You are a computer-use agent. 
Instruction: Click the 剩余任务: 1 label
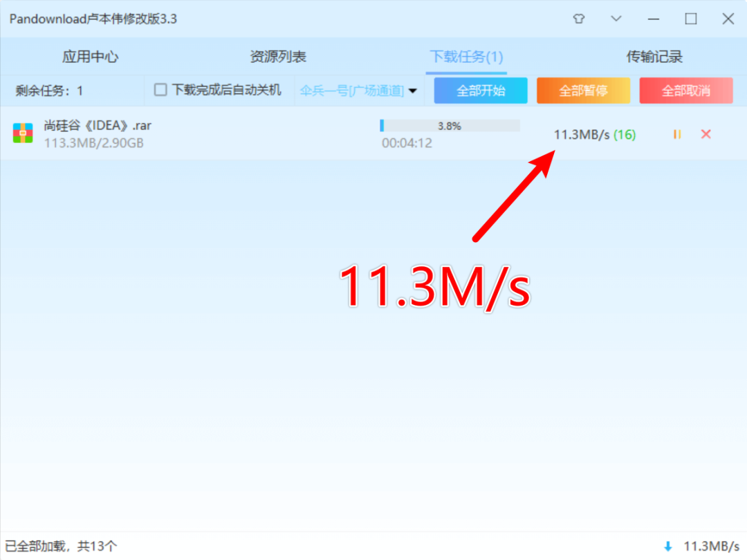point(49,91)
